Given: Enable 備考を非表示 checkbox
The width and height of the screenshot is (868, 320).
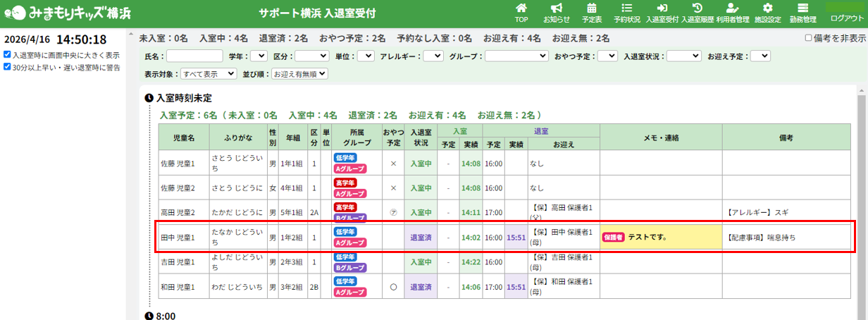Looking at the screenshot, I should pos(808,39).
